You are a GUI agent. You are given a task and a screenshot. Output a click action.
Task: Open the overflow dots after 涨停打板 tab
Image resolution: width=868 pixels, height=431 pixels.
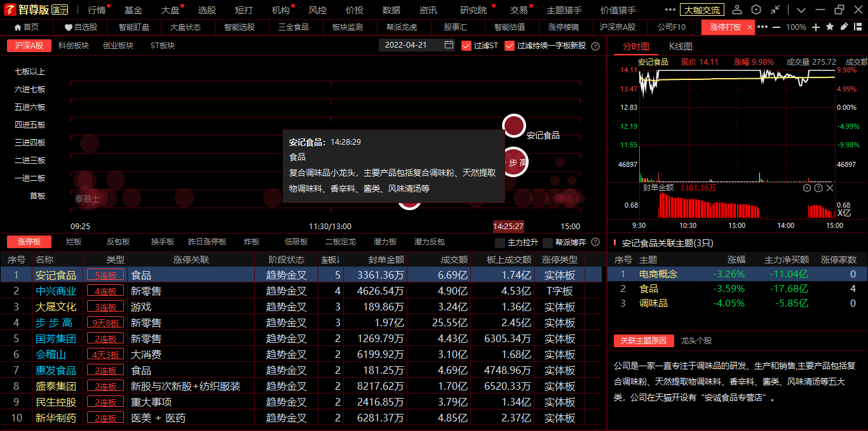point(763,27)
